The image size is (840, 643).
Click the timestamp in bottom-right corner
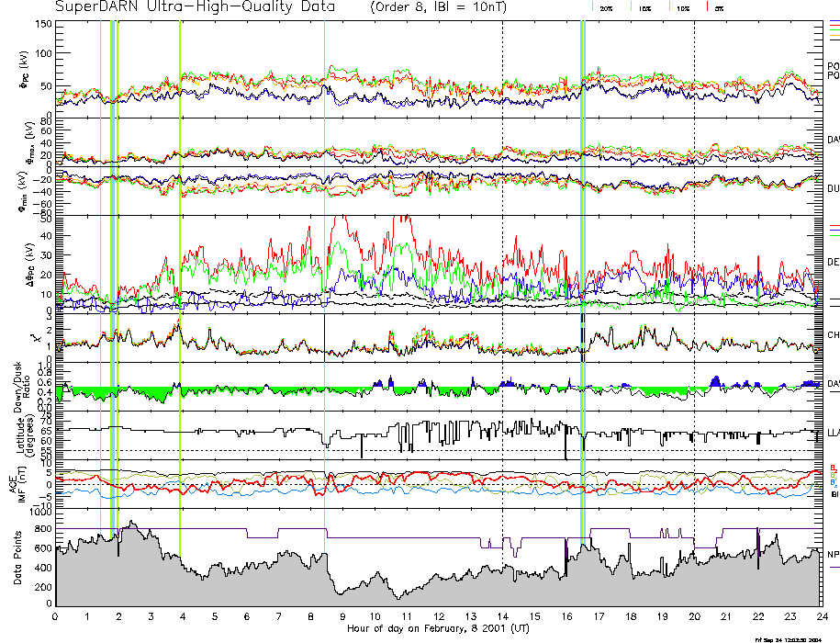[788, 638]
